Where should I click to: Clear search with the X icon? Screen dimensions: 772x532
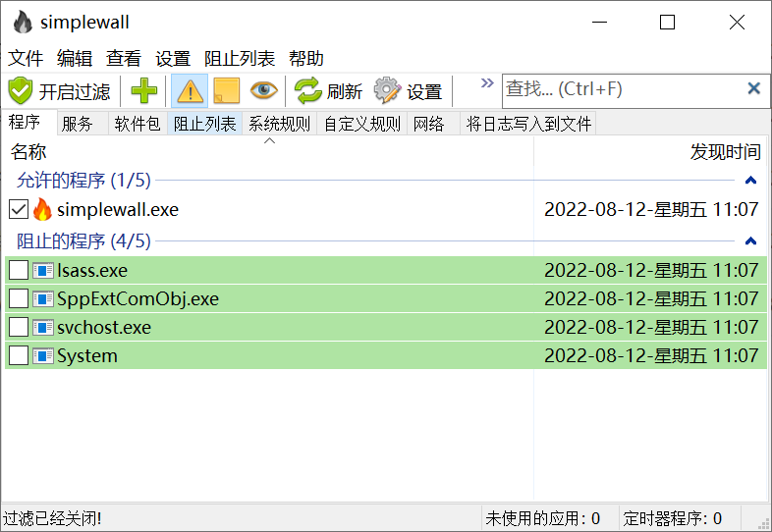[753, 89]
